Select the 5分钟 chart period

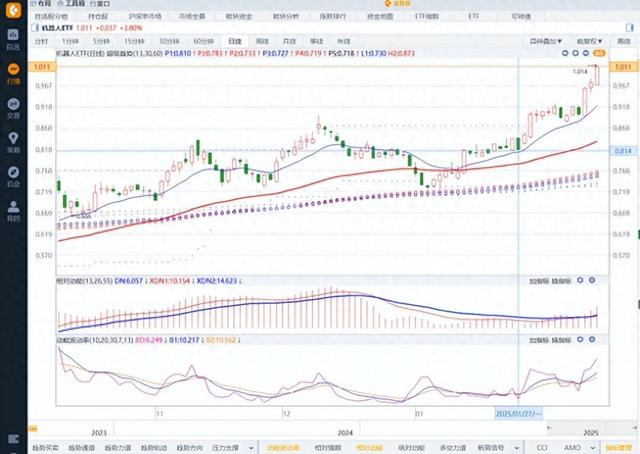101,41
